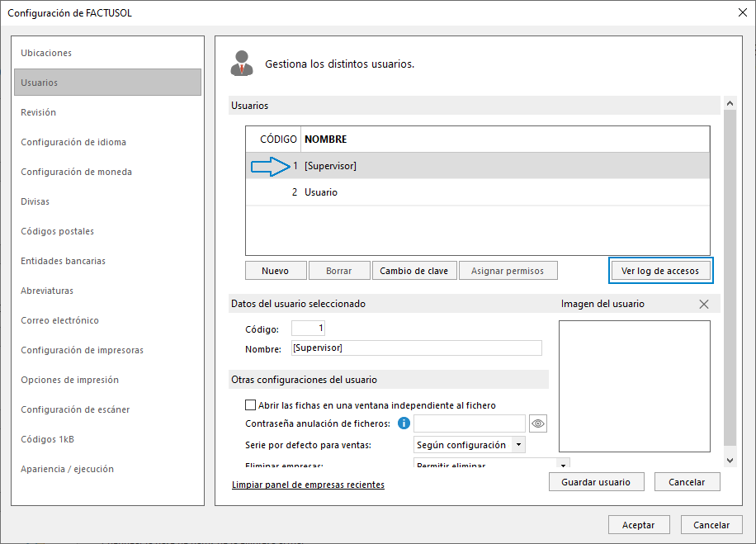This screenshot has width=756, height=544.
Task: Click the Borrar button
Action: [339, 271]
